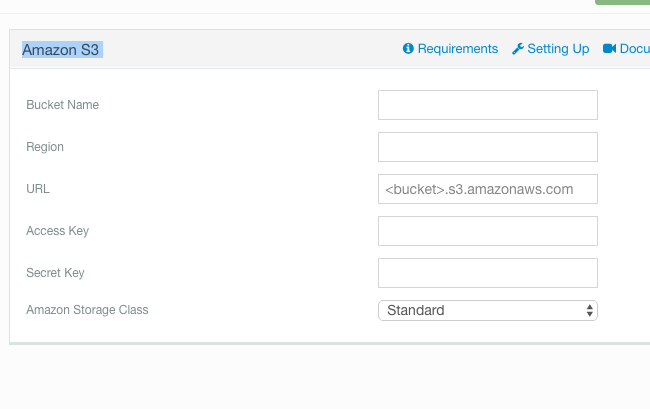Click the video camera Documentation icon
This screenshot has height=409, width=650.
(x=609, y=48)
